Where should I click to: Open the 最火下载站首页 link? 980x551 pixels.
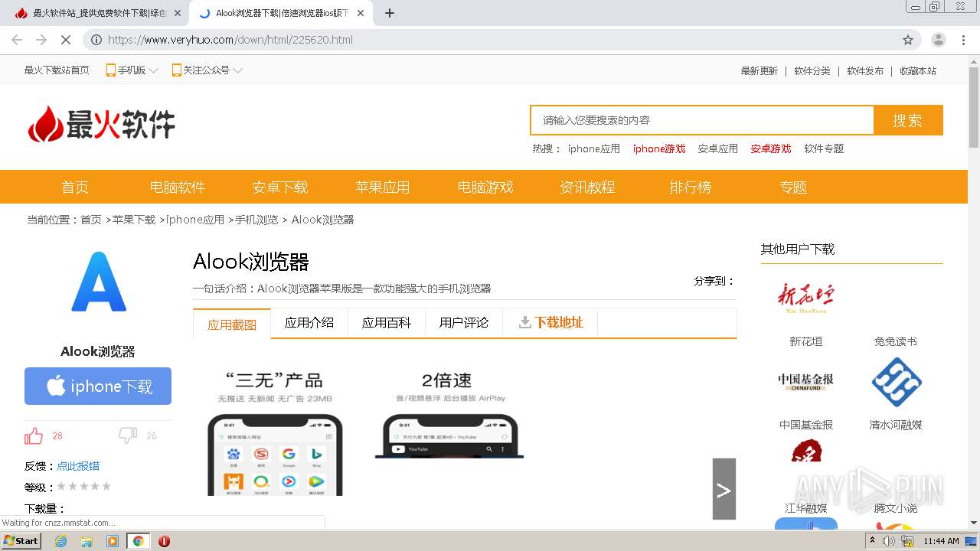tap(57, 70)
